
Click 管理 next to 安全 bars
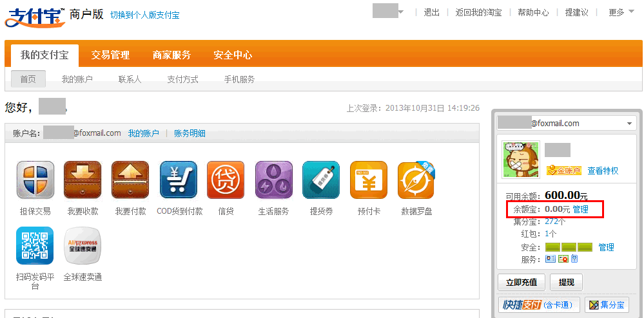(x=606, y=247)
